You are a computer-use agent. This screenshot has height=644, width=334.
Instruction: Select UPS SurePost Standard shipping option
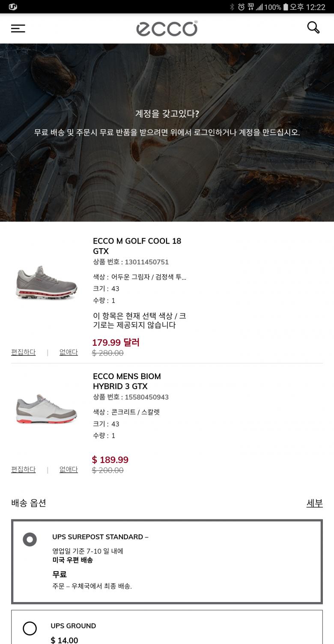pos(30,539)
